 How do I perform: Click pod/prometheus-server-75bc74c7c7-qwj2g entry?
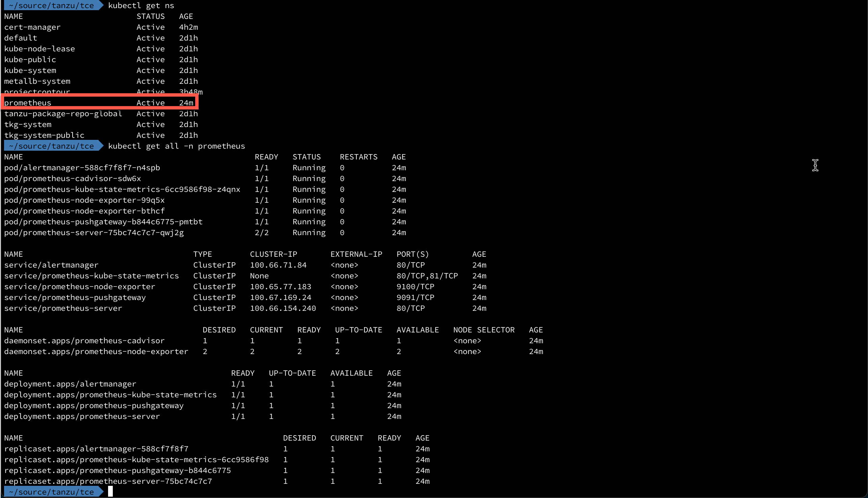94,232
